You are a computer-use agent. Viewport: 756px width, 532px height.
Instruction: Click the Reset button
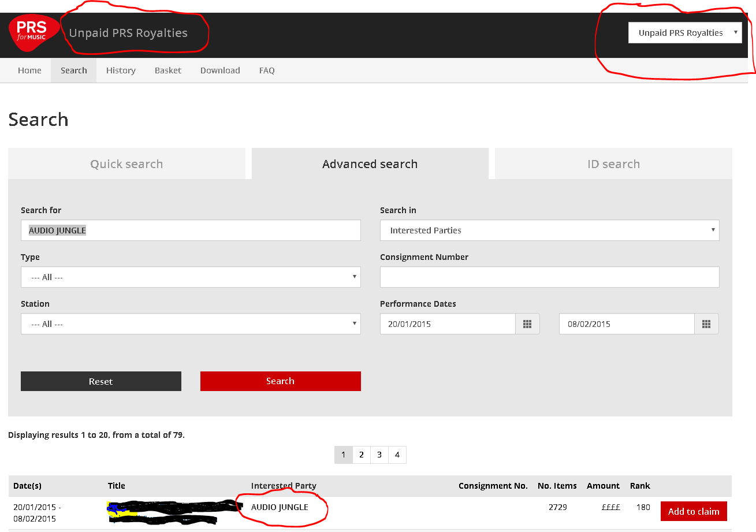point(101,381)
